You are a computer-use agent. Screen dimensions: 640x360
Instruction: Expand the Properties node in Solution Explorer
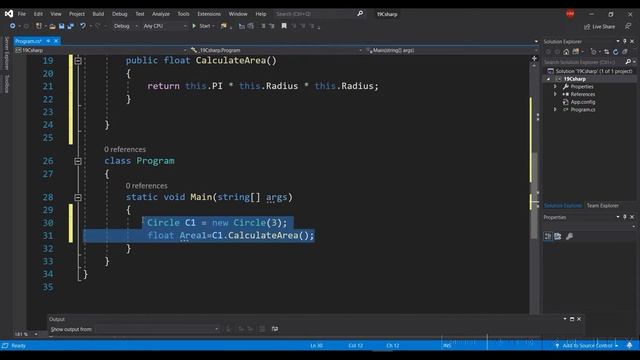tap(555, 87)
